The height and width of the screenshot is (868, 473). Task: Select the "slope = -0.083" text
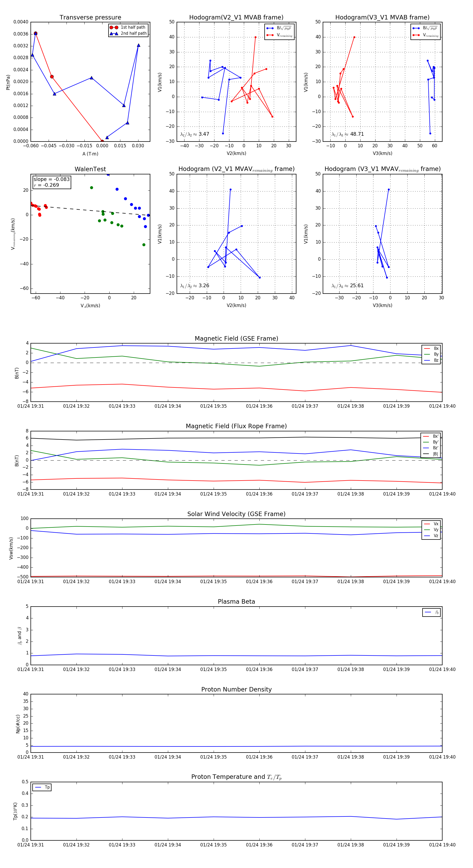click(x=52, y=179)
